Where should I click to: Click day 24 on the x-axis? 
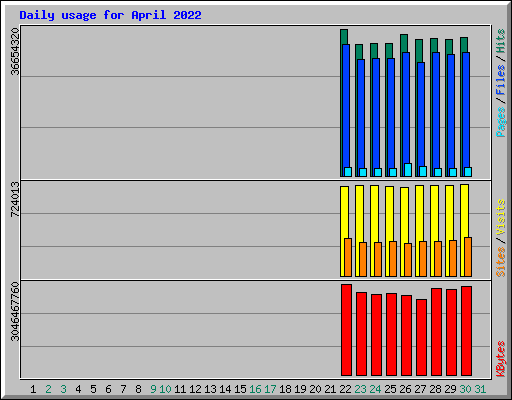pyautogui.click(x=375, y=389)
